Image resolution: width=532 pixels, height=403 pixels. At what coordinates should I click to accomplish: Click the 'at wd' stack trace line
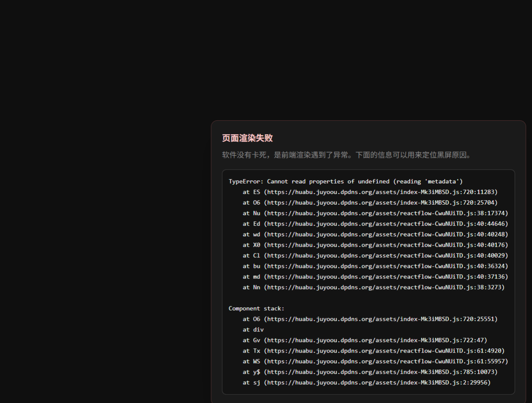click(x=375, y=234)
